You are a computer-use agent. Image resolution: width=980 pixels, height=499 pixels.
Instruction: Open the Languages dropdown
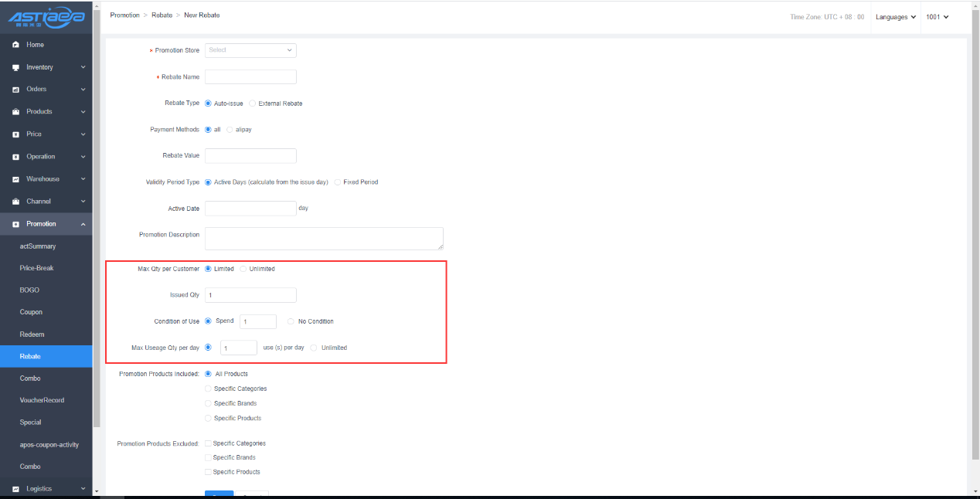pyautogui.click(x=896, y=17)
